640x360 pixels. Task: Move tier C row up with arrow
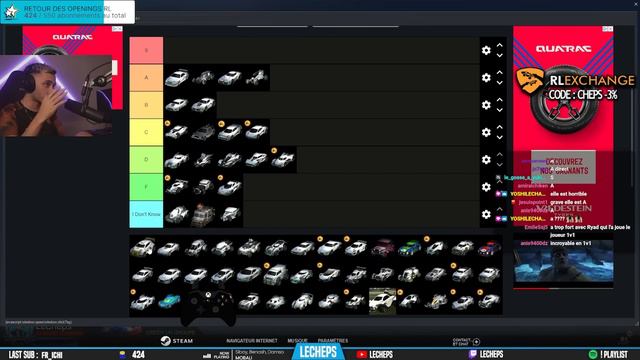(500, 127)
